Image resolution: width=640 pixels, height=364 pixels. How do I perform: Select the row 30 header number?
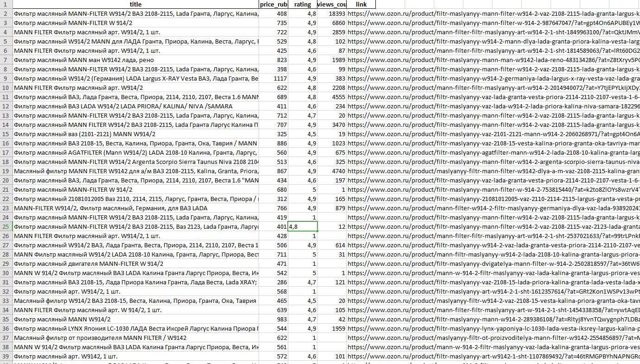pos(6,273)
